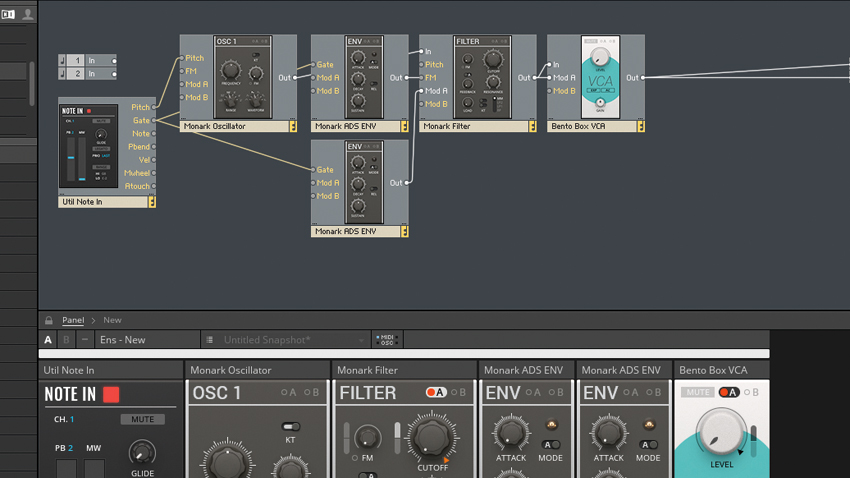Viewport: 850px width, 478px height.
Task: Click the yellow icon on Util Note In block
Action: point(152,202)
